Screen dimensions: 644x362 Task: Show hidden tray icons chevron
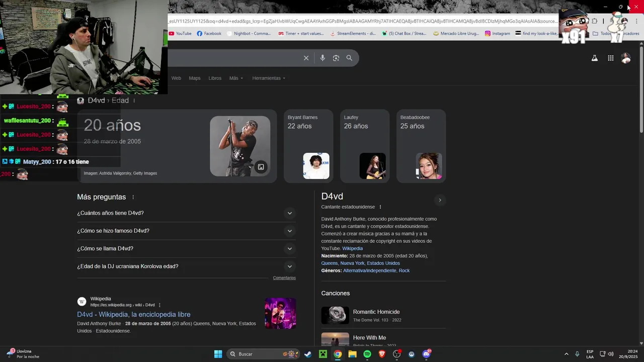pos(566,354)
